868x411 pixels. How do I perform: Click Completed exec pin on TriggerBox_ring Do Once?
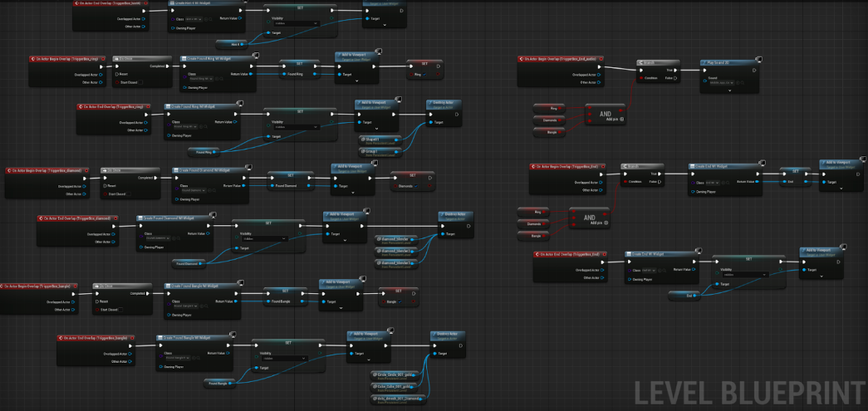tap(168, 66)
